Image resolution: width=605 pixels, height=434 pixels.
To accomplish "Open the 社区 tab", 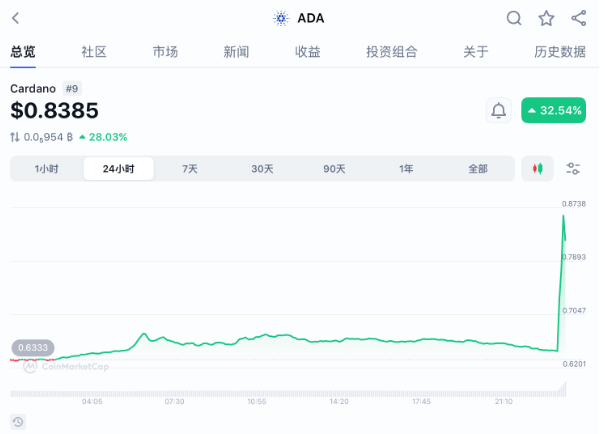I will [94, 52].
